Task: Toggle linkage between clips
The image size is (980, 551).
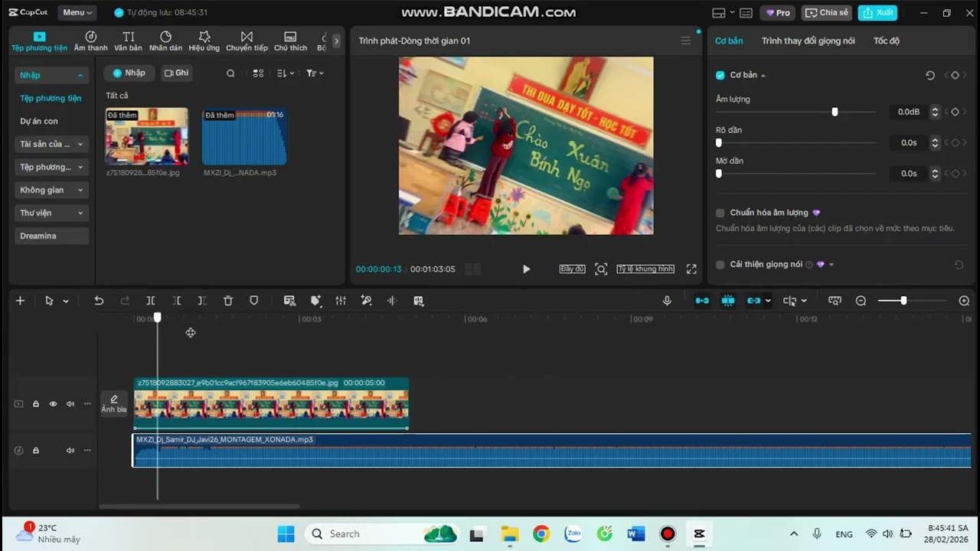Action: [x=754, y=301]
